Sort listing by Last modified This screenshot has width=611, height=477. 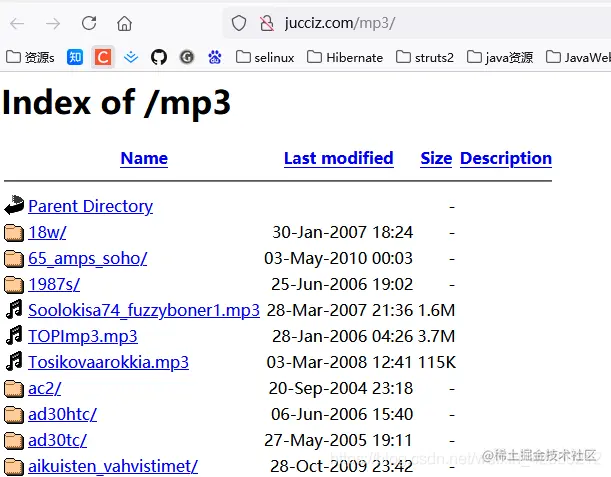point(339,158)
